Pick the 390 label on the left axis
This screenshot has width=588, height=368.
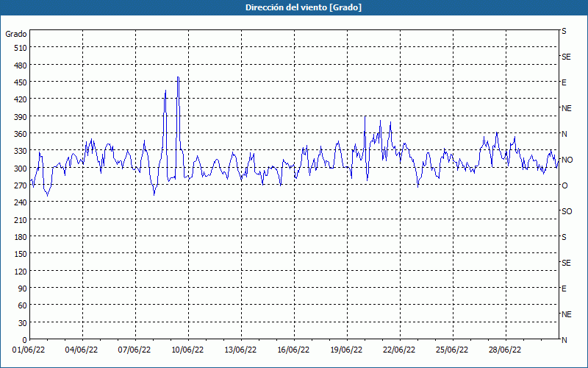21,117
